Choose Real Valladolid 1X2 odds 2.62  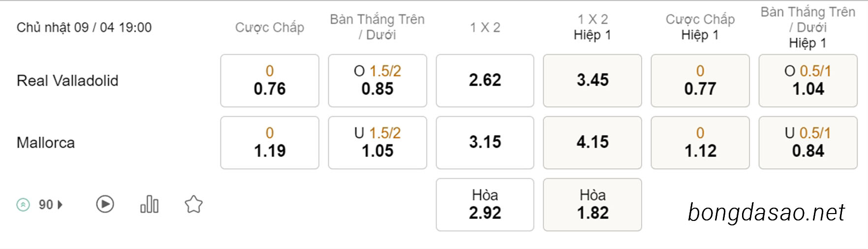[x=485, y=81]
